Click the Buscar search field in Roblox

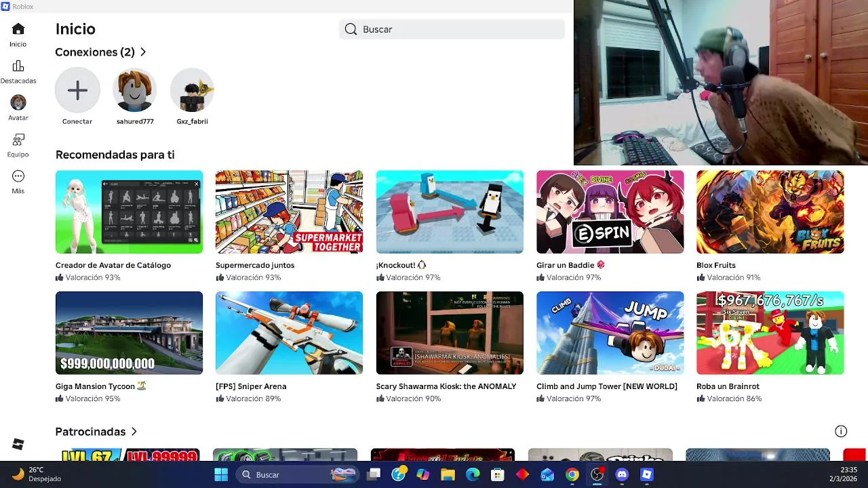point(452,29)
